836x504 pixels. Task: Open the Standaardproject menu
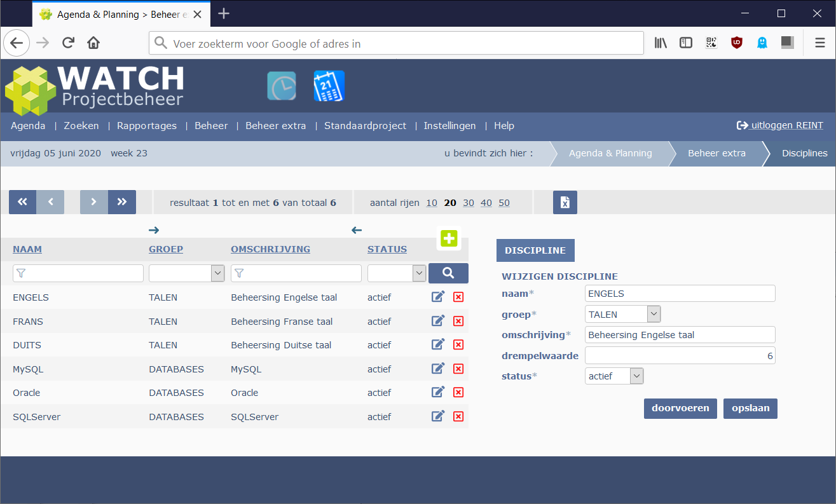click(365, 126)
